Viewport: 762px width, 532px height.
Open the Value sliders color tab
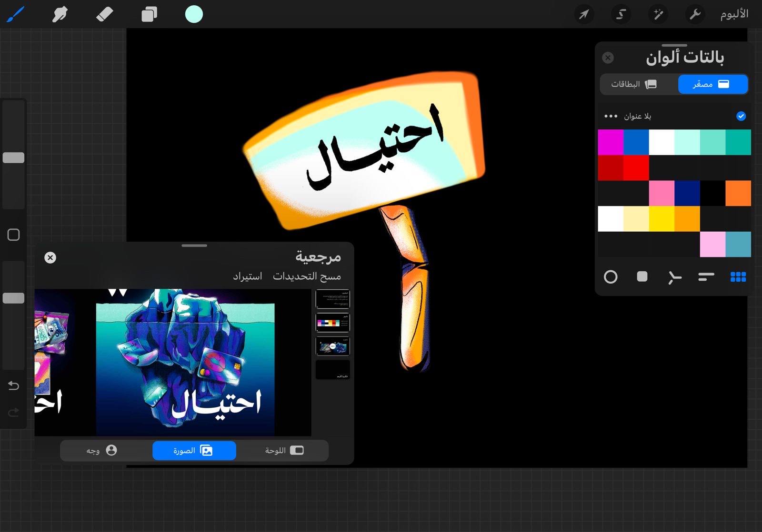[706, 277]
